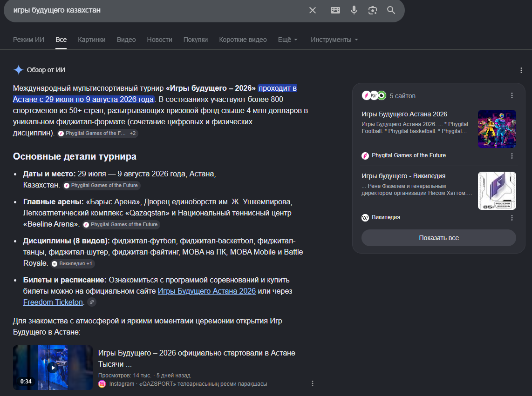532x396 pixels.
Task: Submit search with the magnifier icon
Action: pos(391,10)
